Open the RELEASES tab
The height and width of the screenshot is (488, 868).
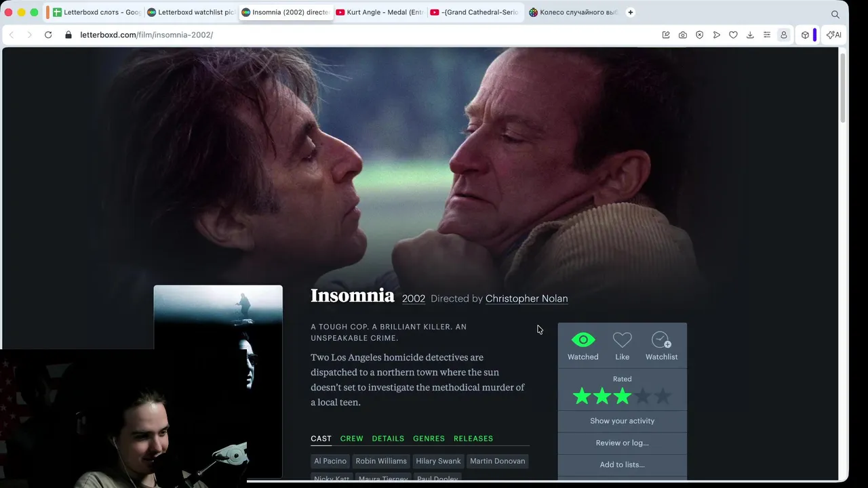click(473, 439)
